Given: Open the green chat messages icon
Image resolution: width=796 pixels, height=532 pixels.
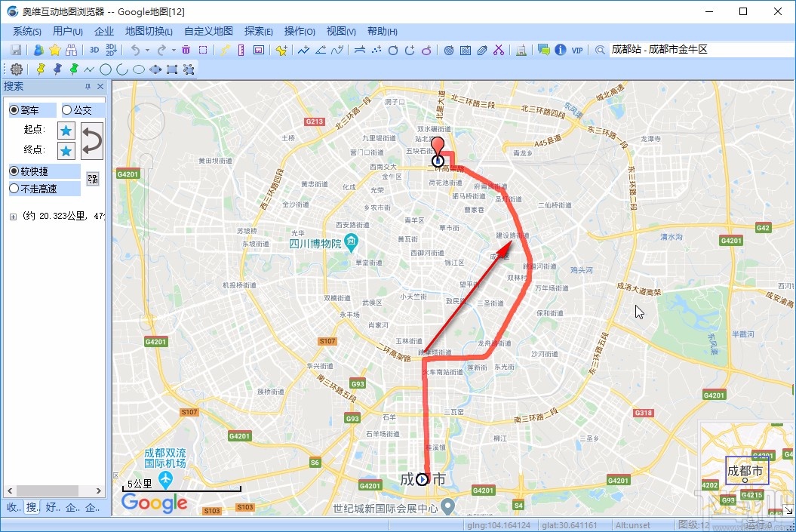Looking at the screenshot, I should tap(544, 50).
